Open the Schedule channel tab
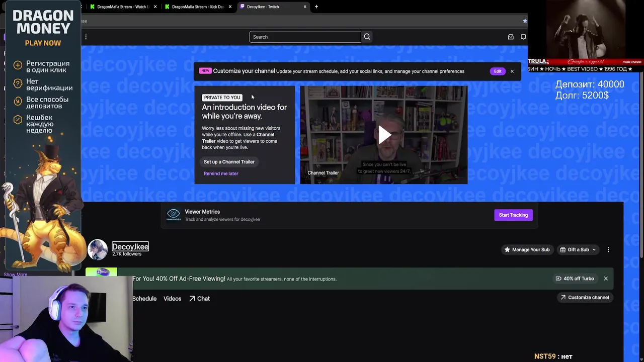 (144, 299)
